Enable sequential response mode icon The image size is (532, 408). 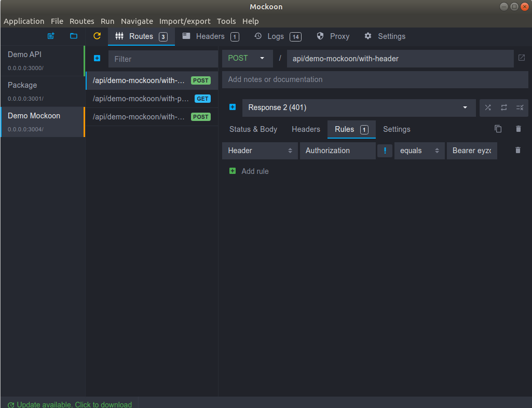[x=504, y=107]
